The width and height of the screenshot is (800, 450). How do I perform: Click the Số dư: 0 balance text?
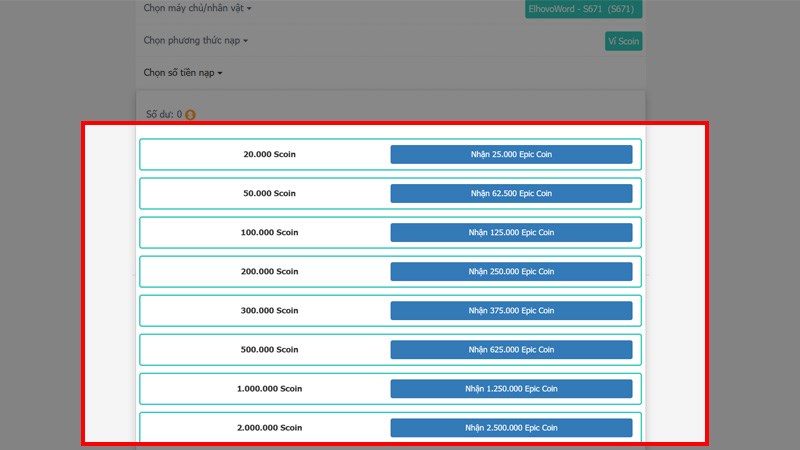(164, 114)
